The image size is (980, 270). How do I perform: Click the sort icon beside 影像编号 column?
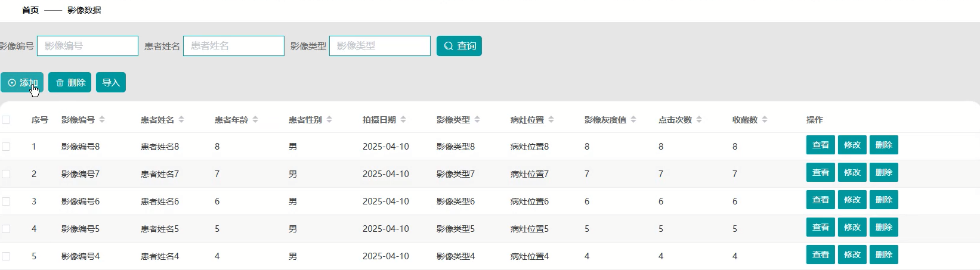pos(102,120)
